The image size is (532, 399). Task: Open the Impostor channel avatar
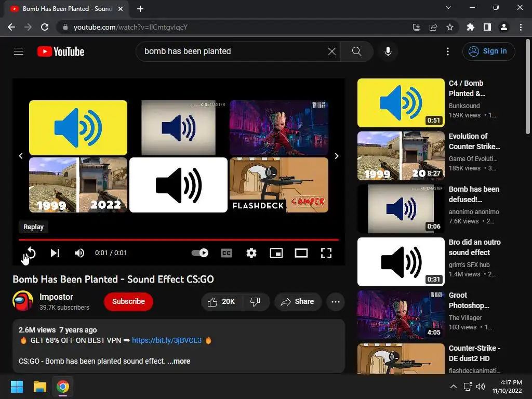pos(23,301)
